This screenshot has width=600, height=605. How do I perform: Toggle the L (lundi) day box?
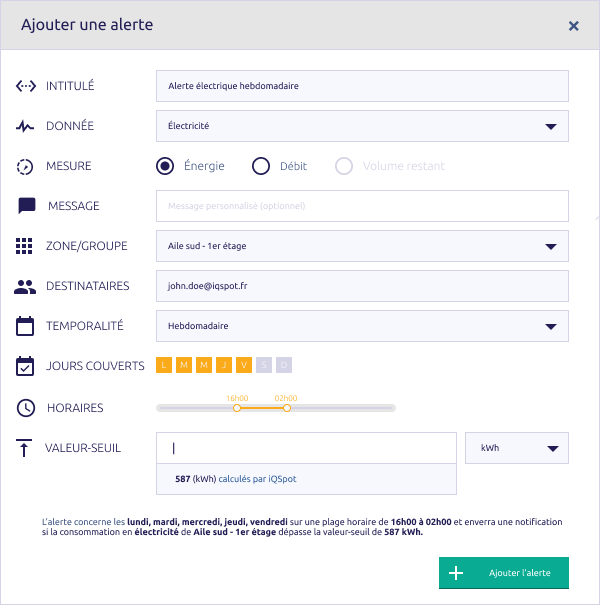(164, 365)
